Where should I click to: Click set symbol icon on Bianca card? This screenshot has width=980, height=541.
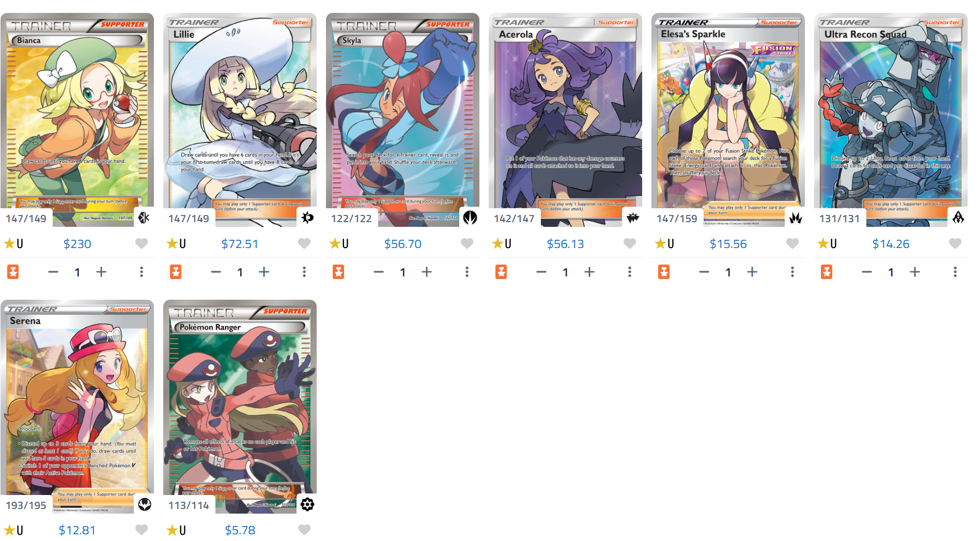click(144, 218)
